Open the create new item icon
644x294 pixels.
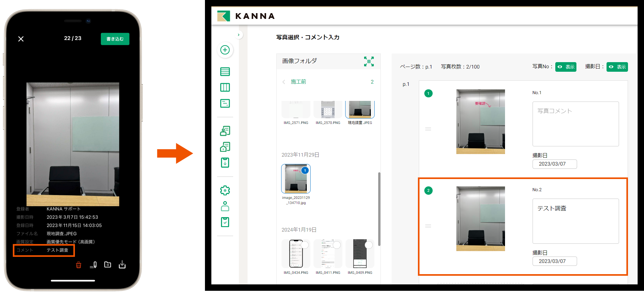225,50
